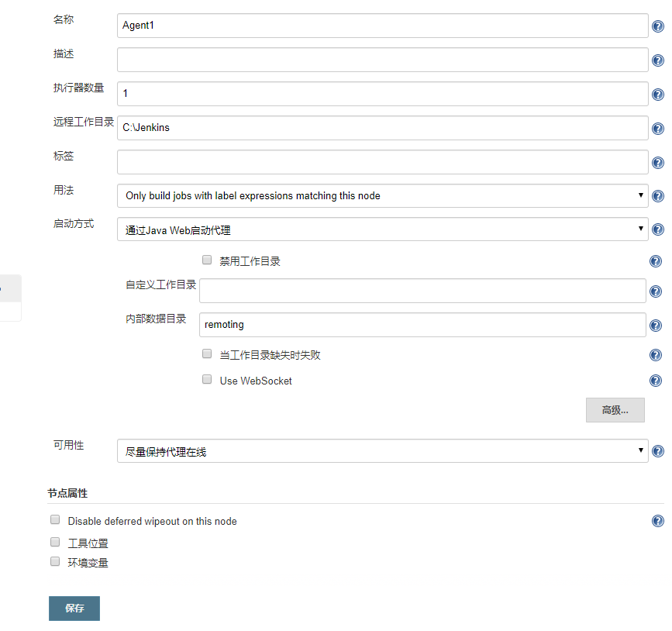The height and width of the screenshot is (631, 672).
Task: Open the 用法 usage dropdown
Action: coord(382,196)
